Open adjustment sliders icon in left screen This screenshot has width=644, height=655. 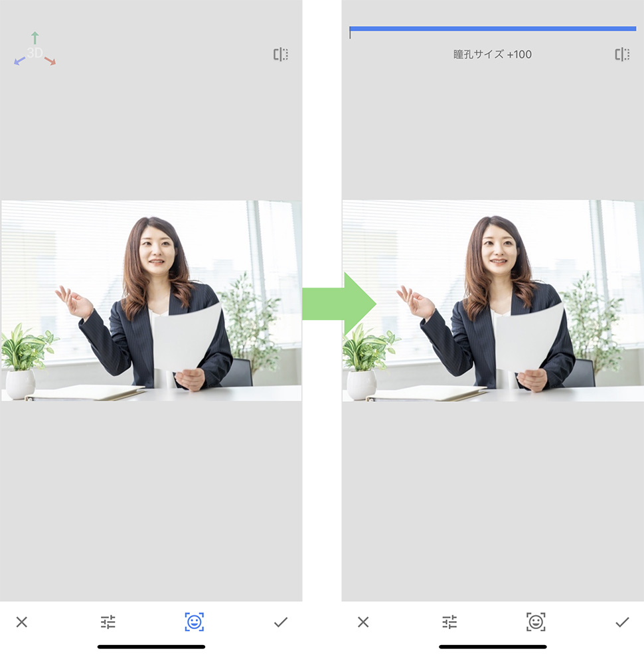[108, 622]
